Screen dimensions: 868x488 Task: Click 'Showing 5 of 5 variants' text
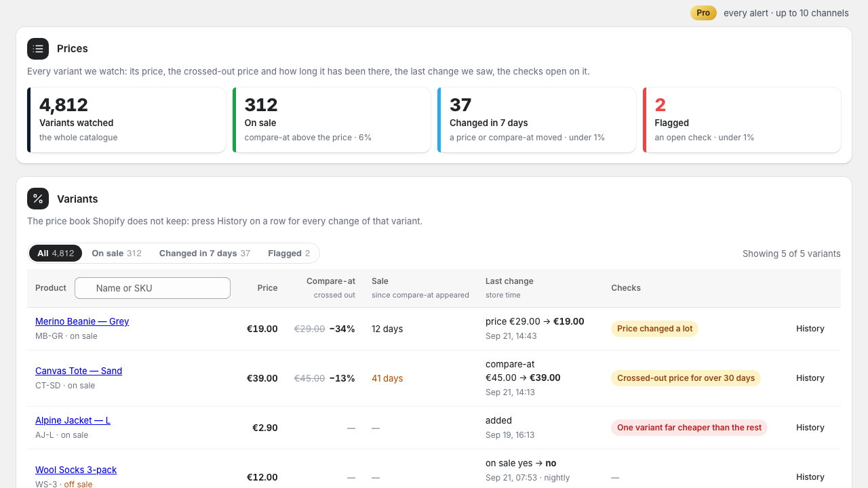791,253
